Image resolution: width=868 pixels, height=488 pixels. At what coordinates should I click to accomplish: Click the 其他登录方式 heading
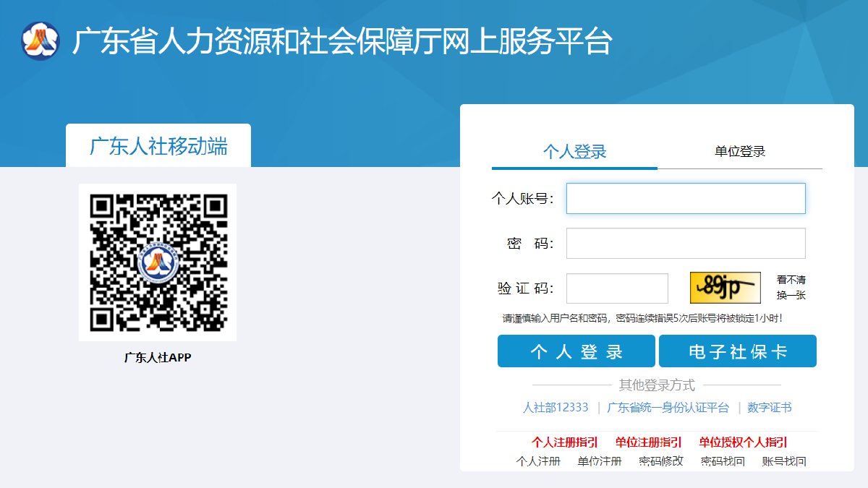(657, 385)
